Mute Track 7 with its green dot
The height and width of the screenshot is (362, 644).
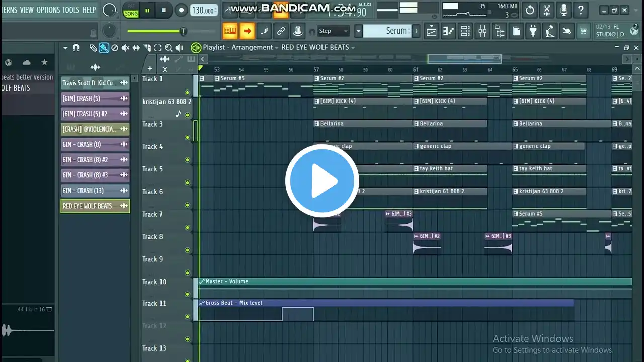pyautogui.click(x=187, y=228)
